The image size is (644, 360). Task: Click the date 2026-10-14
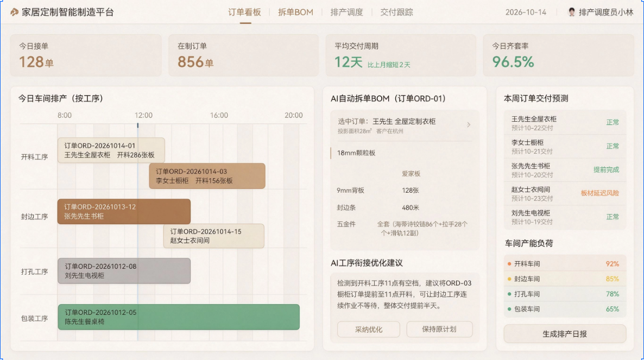(526, 12)
